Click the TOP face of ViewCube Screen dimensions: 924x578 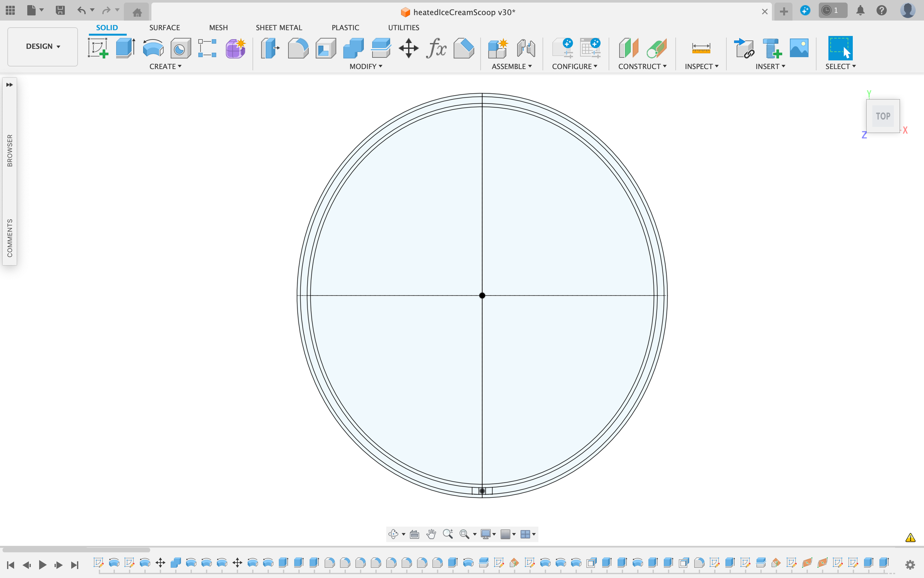click(883, 116)
